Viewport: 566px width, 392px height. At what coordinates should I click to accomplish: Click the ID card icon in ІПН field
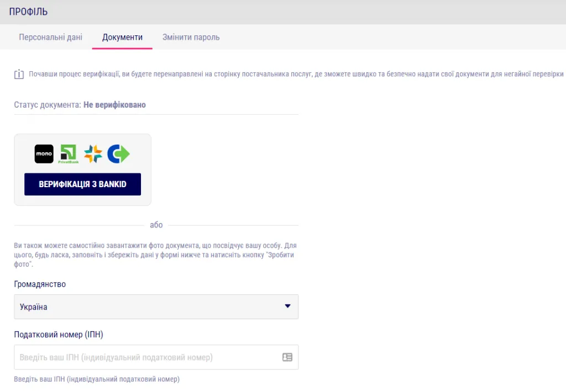pos(287,357)
